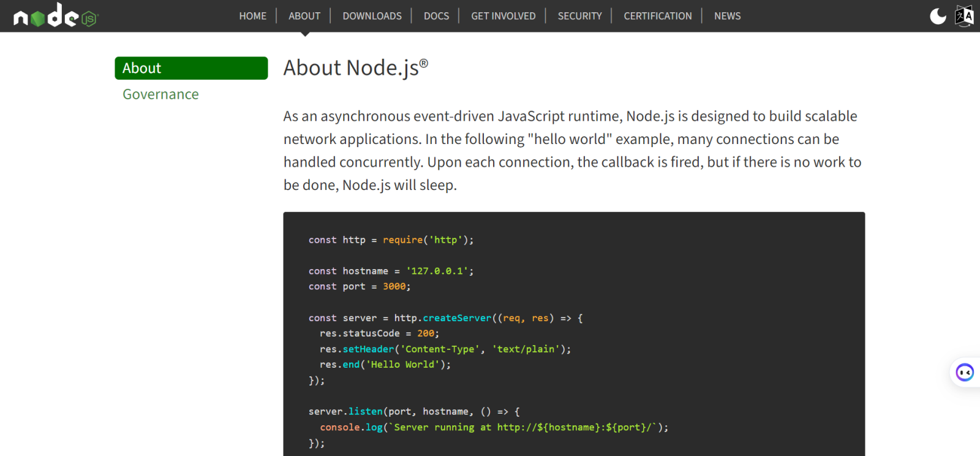The image size is (980, 456).
Task: Click the res.setHeader code line
Action: point(445,349)
